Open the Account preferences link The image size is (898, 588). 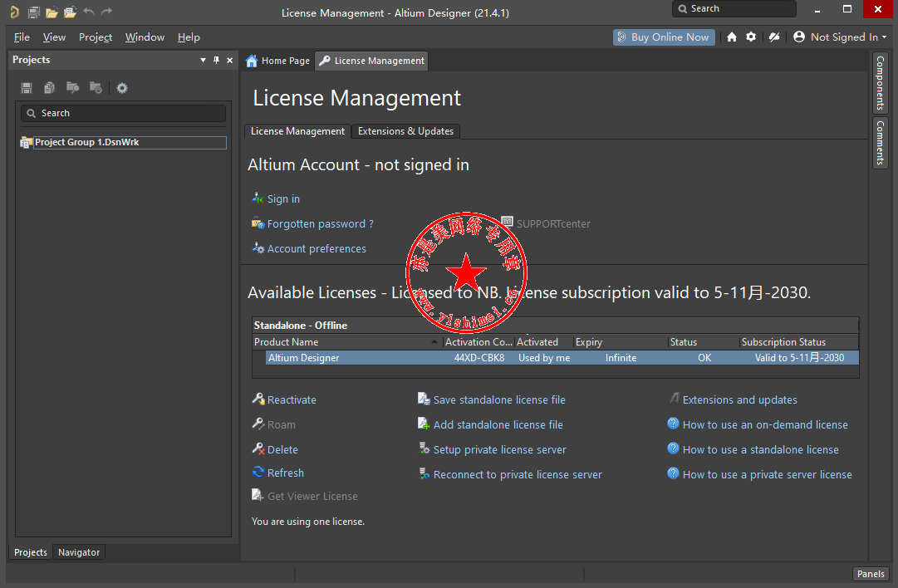[317, 248]
